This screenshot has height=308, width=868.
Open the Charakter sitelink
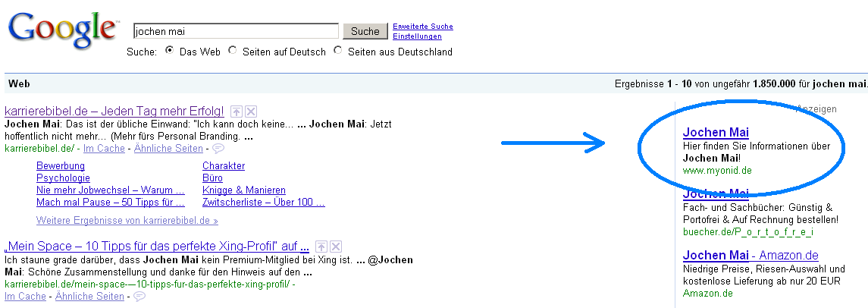[224, 165]
